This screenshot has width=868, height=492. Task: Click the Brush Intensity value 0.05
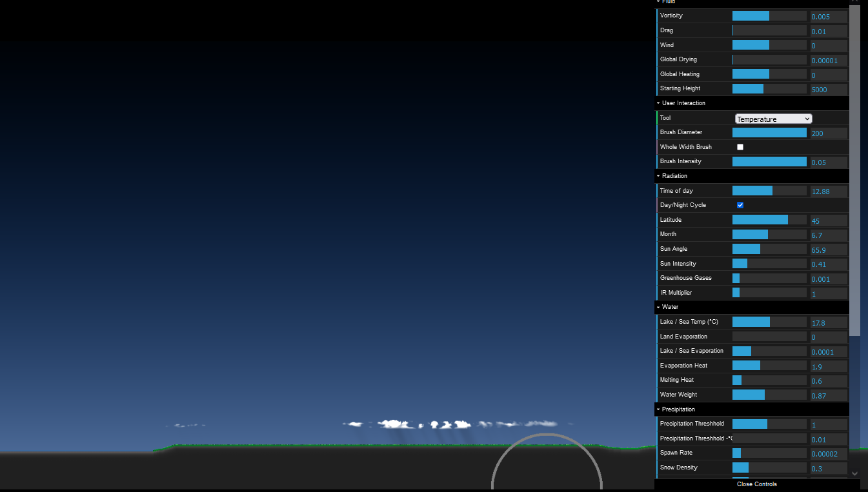coord(829,162)
